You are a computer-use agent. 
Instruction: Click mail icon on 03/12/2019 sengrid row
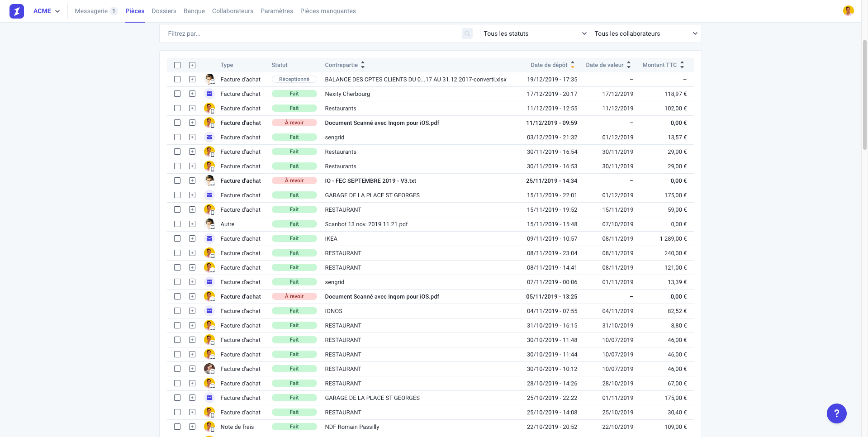coord(209,137)
